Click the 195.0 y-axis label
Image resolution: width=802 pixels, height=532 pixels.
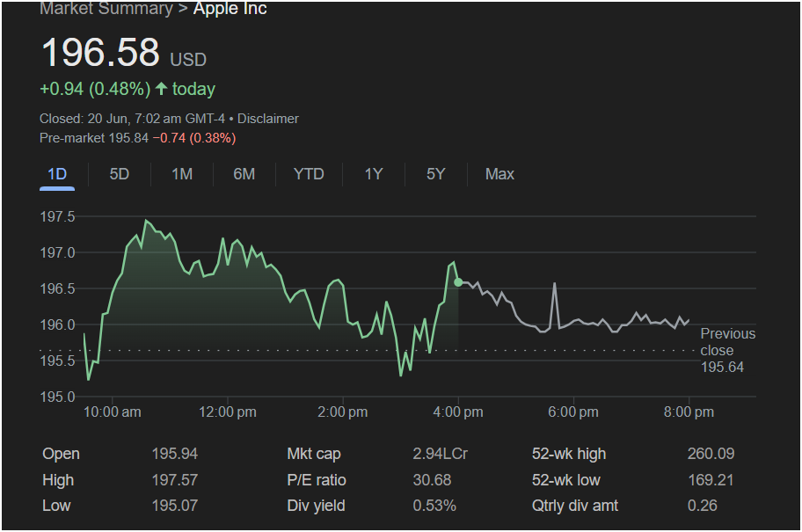(x=57, y=397)
